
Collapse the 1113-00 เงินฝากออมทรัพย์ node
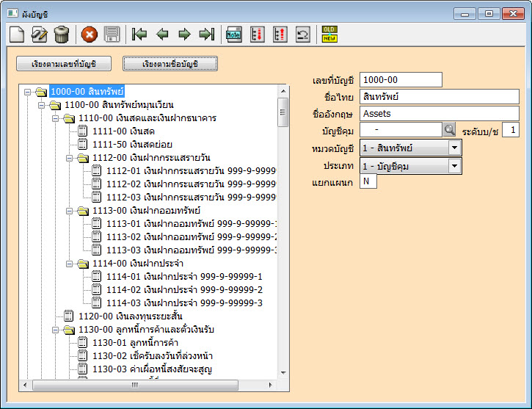point(69,211)
